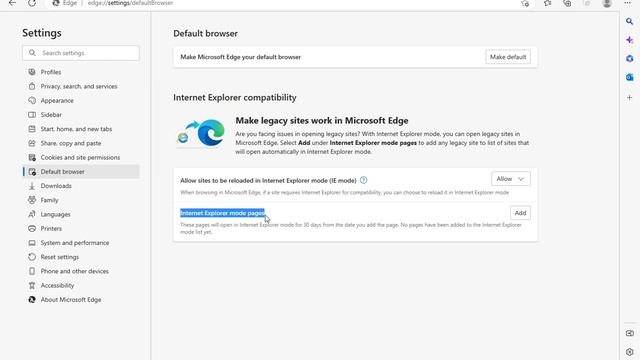Open the Settings and more ellipsis menu
The height and width of the screenshot is (360, 640).
pyautogui.click(x=627, y=3)
